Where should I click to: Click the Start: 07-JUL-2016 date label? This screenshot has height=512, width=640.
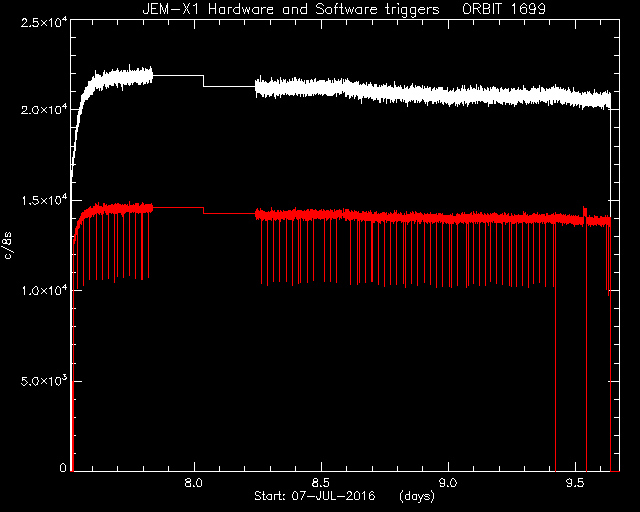[314, 496]
